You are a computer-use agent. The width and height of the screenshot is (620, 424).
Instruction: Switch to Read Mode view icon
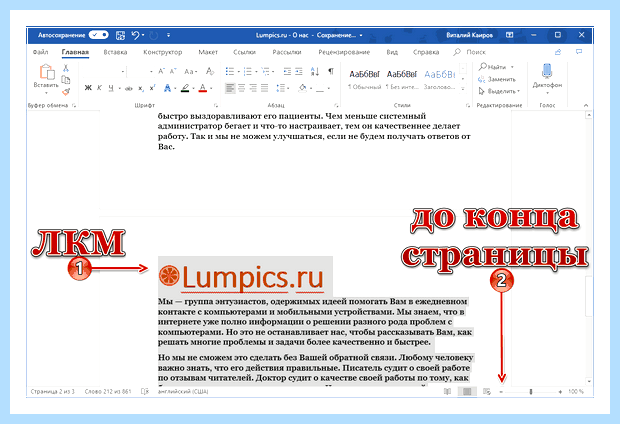(447, 391)
